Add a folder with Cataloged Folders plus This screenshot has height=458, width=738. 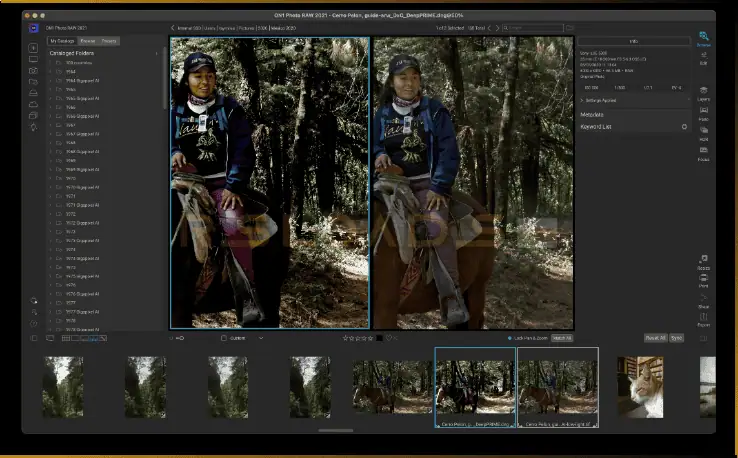(x=157, y=53)
